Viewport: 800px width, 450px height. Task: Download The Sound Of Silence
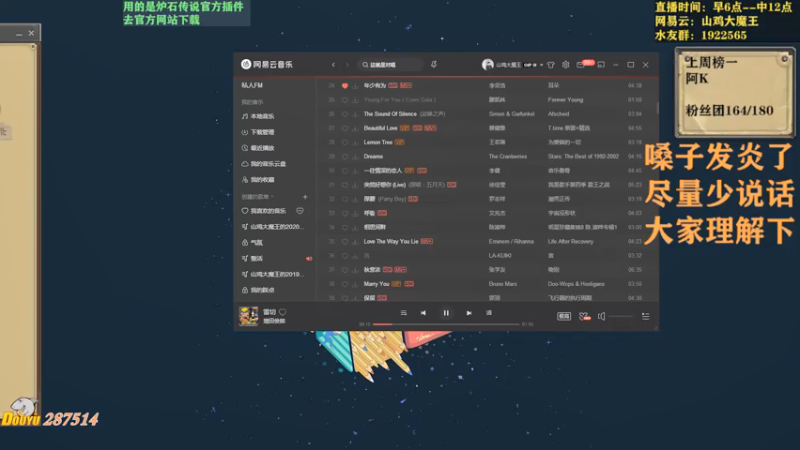click(356, 114)
